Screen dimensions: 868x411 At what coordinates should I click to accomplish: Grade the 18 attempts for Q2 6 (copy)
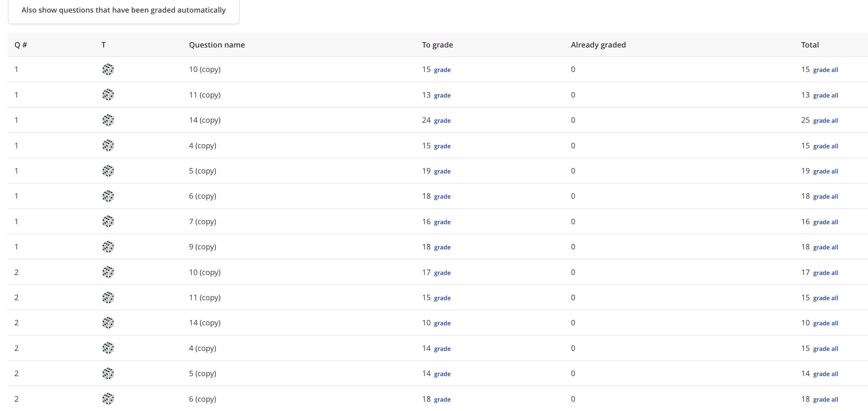(442, 399)
